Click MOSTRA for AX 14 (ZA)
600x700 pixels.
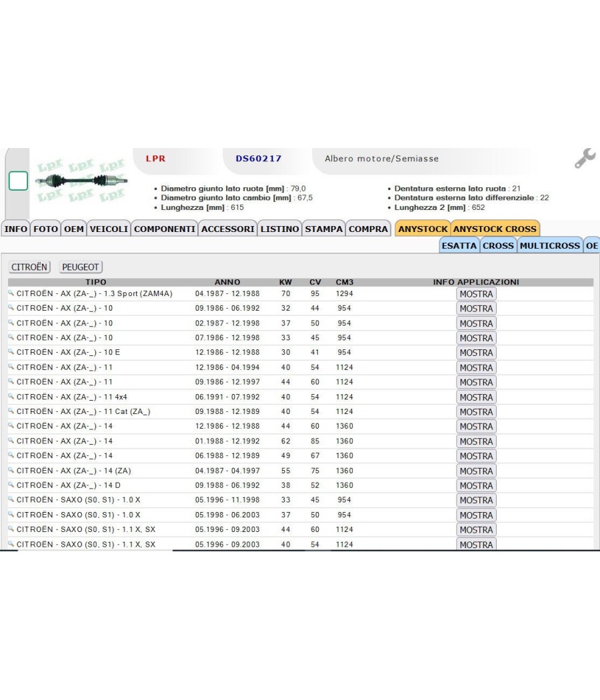(477, 471)
